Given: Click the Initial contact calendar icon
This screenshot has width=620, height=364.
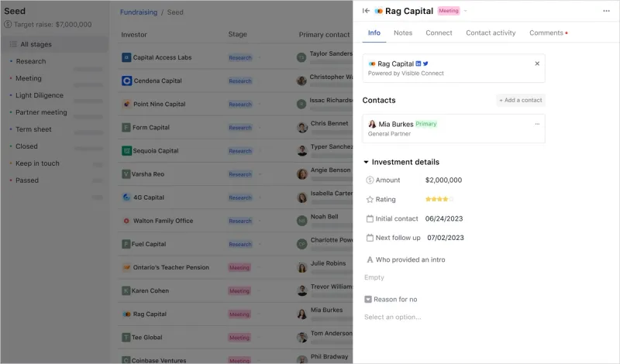Looking at the screenshot, I should [x=370, y=218].
